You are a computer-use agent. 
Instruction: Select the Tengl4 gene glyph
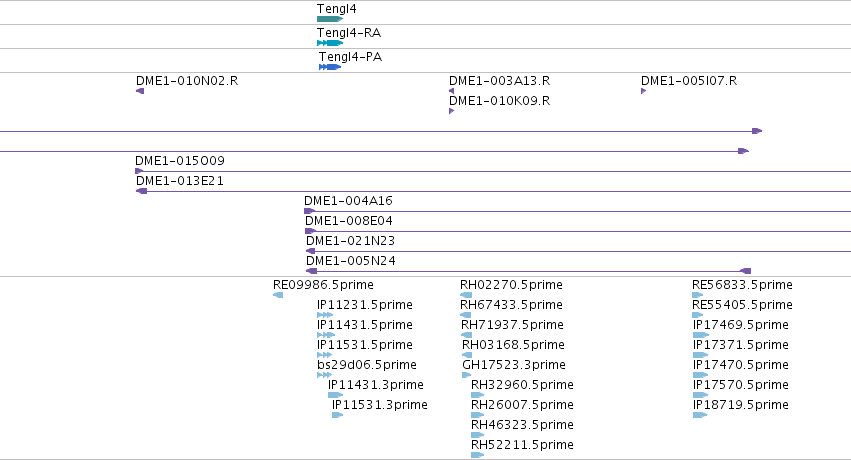[x=330, y=19]
